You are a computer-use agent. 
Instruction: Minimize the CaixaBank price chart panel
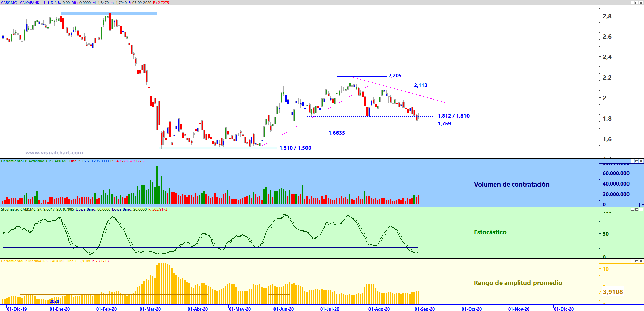632,3
